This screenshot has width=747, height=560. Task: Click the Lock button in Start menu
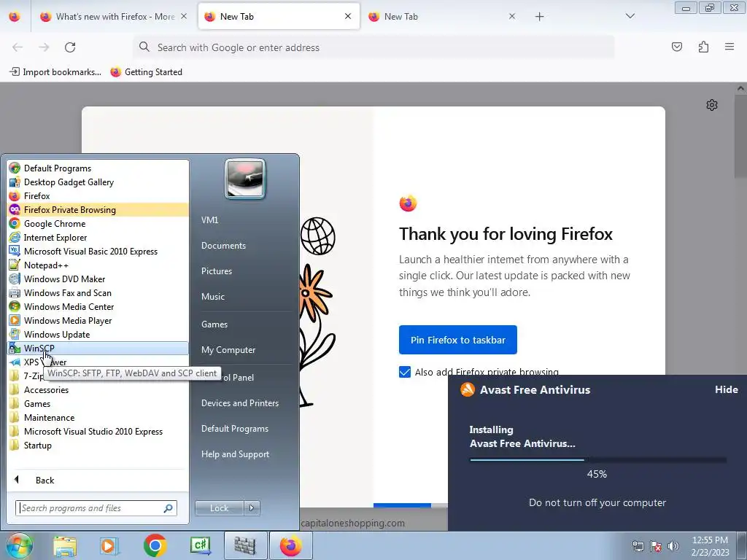point(220,508)
